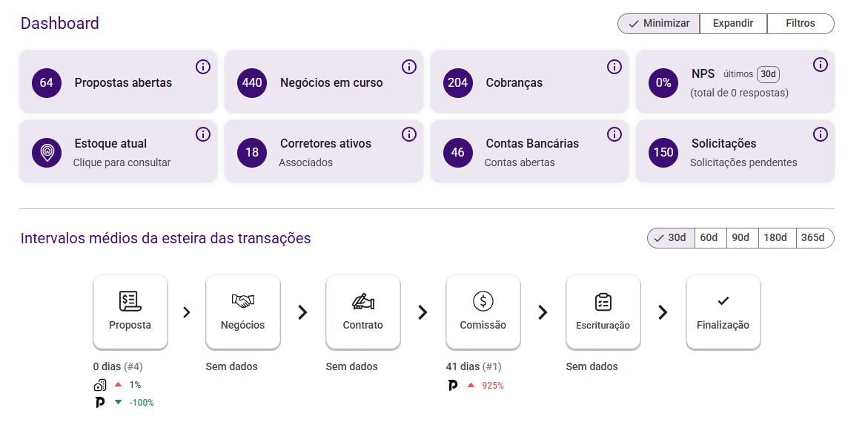Click the Comissão dollar stage
868x428 pixels.
click(483, 312)
